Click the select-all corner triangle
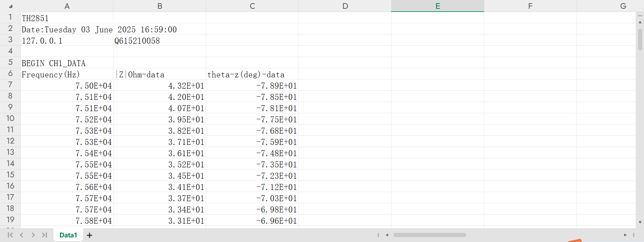644x242 pixels. [x=11, y=6]
